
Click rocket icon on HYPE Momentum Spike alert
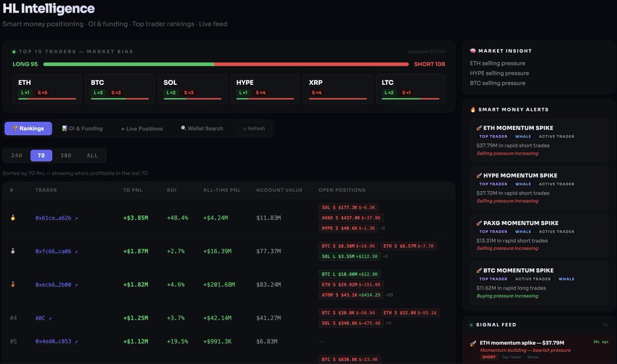tap(479, 175)
